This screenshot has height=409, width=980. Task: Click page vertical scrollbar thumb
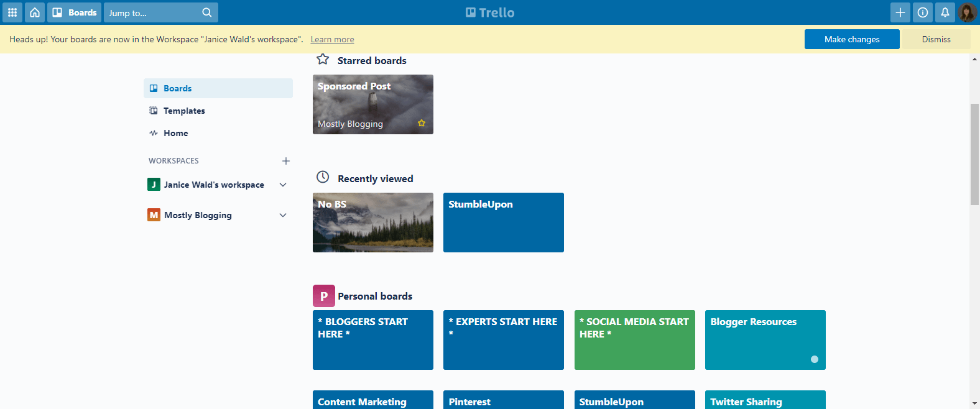[x=974, y=154]
